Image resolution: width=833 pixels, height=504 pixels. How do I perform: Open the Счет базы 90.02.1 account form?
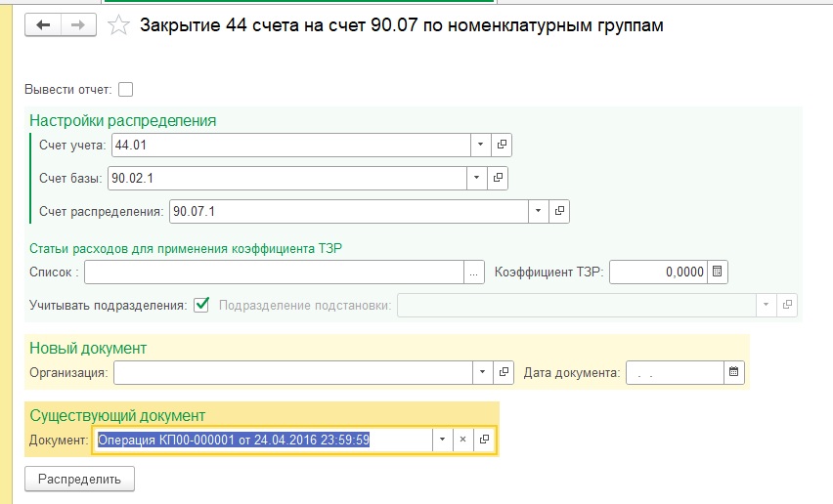(x=498, y=178)
